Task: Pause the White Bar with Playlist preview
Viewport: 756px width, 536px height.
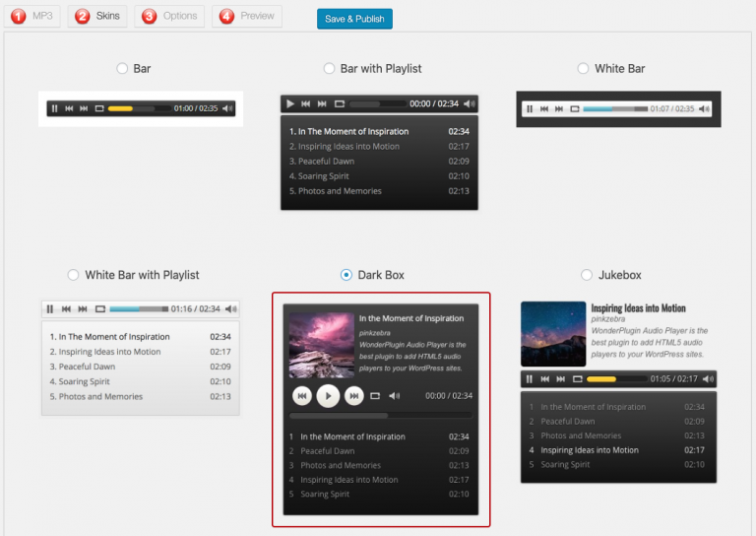Action: point(50,308)
